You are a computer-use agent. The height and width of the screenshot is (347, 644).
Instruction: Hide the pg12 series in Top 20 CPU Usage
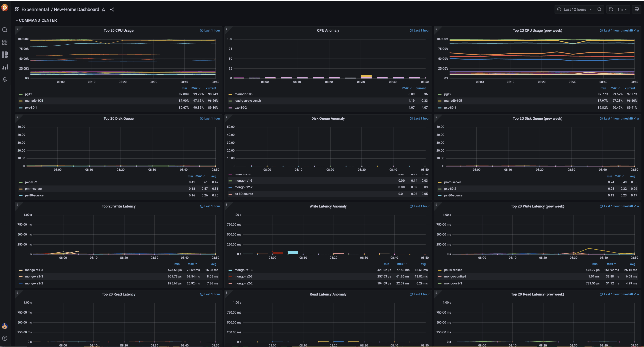pyautogui.click(x=28, y=94)
